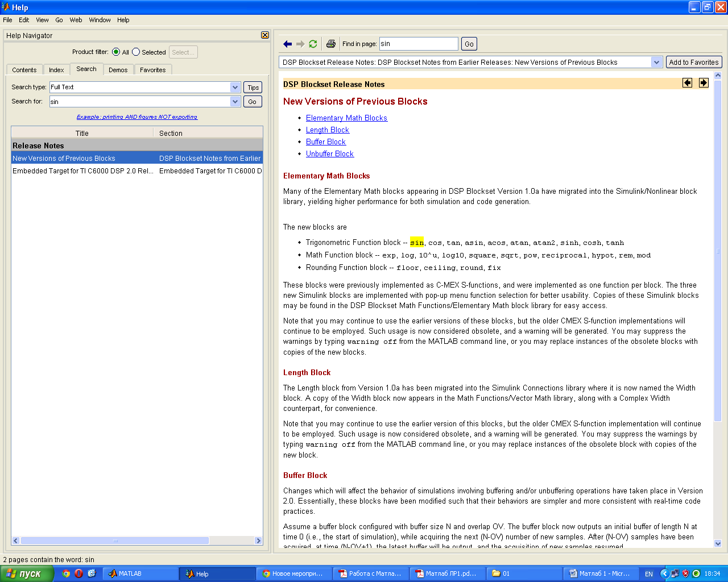Open the Search for history dropdown

pos(235,101)
